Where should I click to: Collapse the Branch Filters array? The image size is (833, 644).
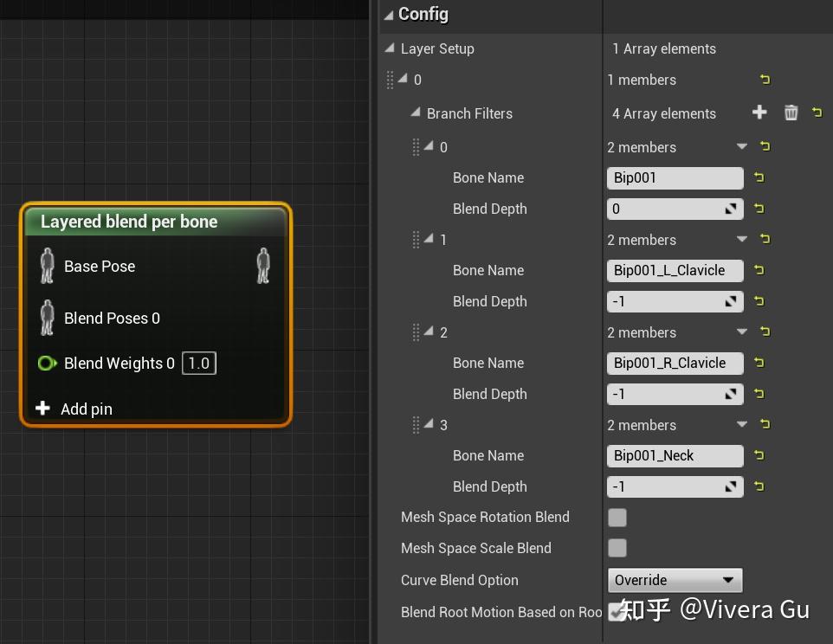[415, 113]
